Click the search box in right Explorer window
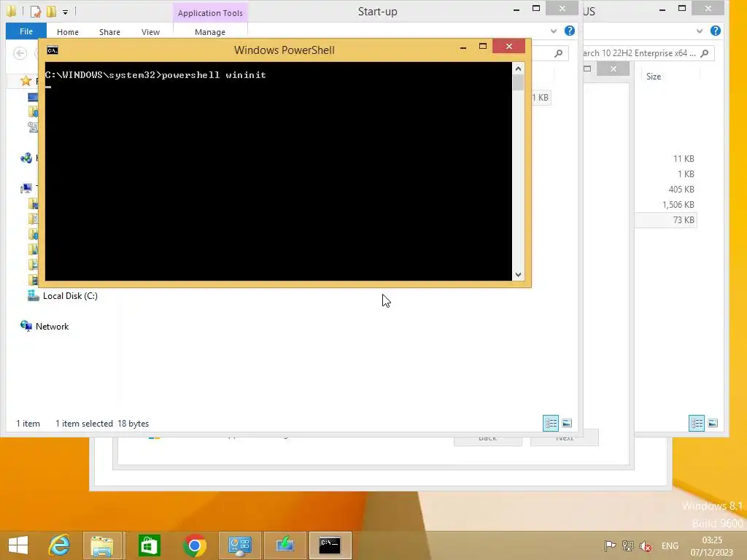The height and width of the screenshot is (560, 747). [x=646, y=53]
